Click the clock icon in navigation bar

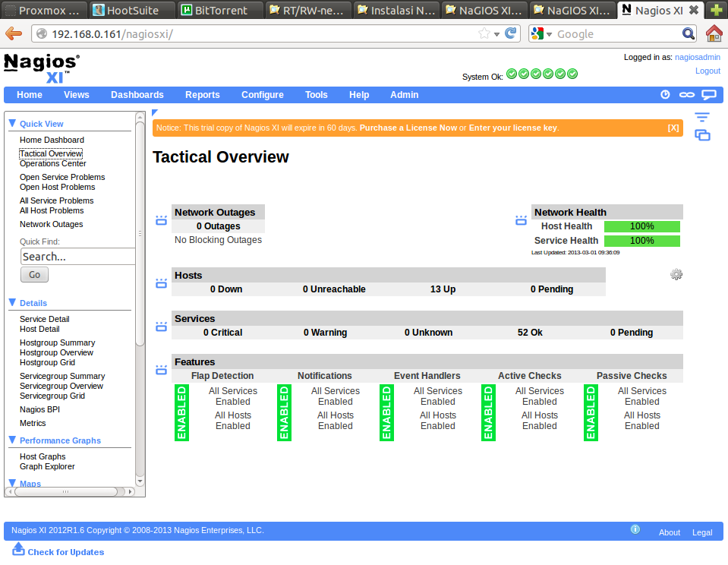pyautogui.click(x=665, y=95)
